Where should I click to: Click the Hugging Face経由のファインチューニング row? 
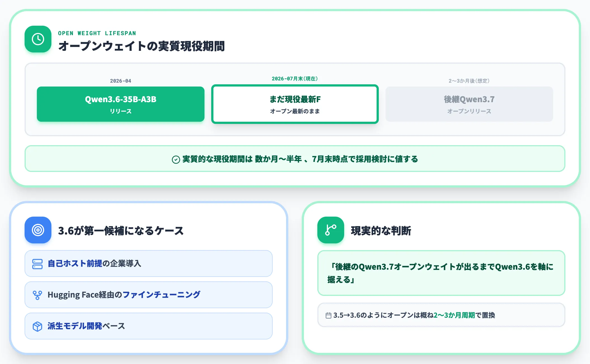pyautogui.click(x=149, y=295)
